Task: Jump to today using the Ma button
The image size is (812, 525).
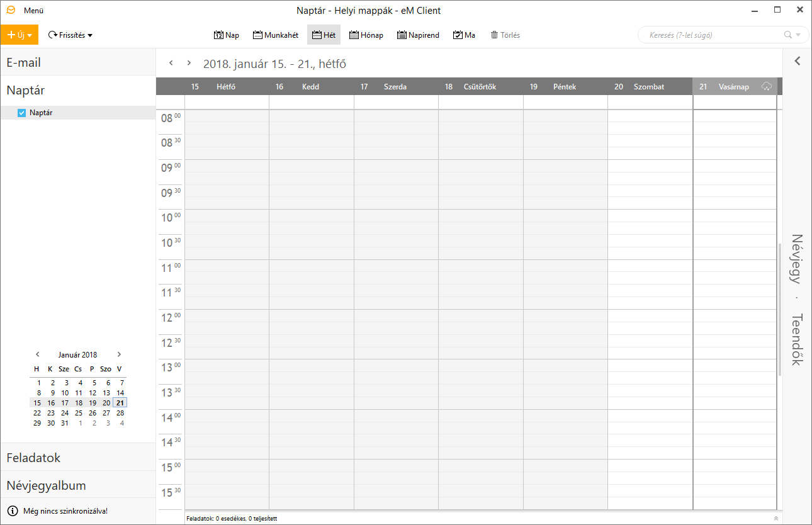Action: (x=464, y=35)
